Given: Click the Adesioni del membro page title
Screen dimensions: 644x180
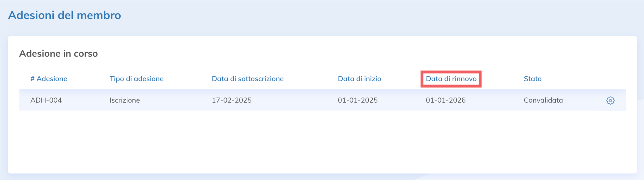Looking at the screenshot, I should tap(65, 15).
